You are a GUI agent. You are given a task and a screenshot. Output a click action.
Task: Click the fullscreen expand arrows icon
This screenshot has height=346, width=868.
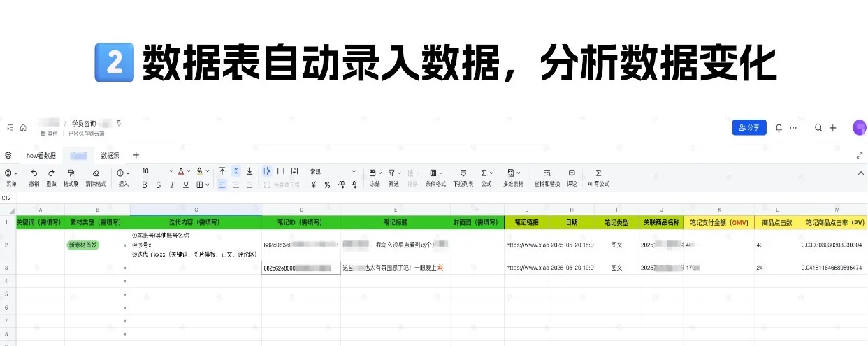(859, 155)
